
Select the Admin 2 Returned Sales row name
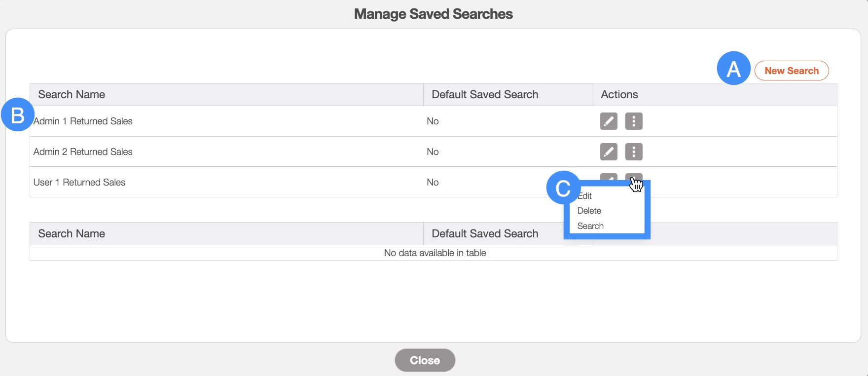click(x=83, y=152)
